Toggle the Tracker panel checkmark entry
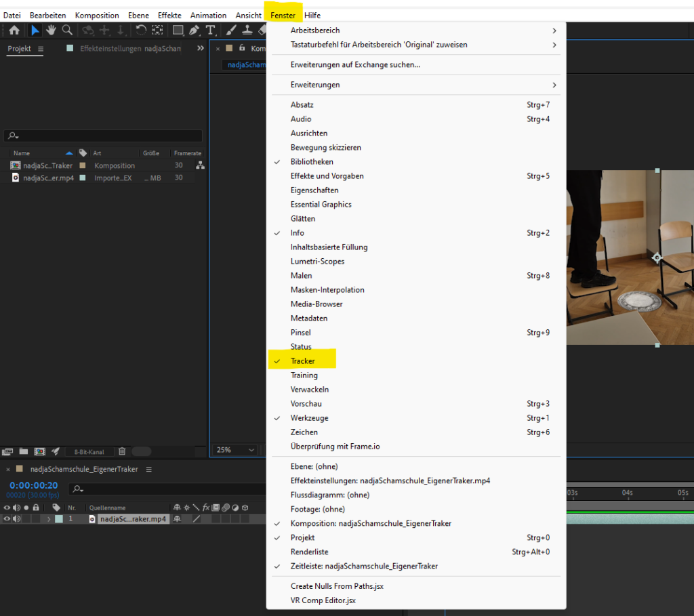 pyautogui.click(x=302, y=361)
